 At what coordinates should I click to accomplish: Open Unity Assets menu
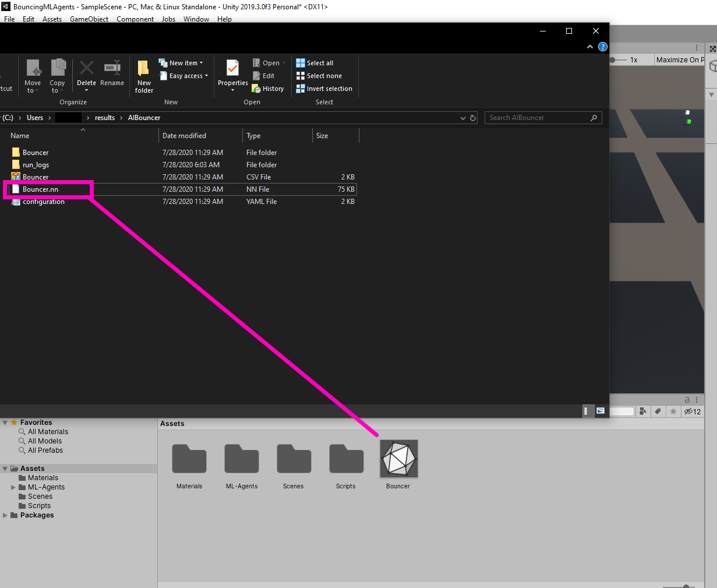tap(52, 19)
